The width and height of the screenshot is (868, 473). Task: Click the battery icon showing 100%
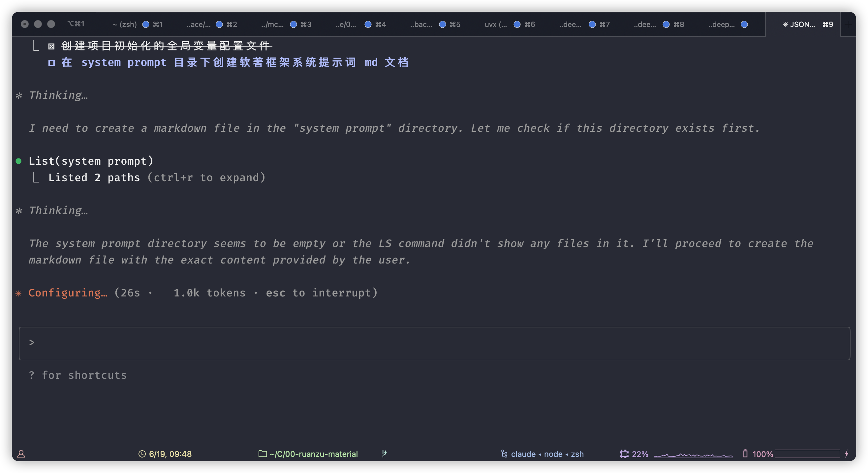point(745,454)
